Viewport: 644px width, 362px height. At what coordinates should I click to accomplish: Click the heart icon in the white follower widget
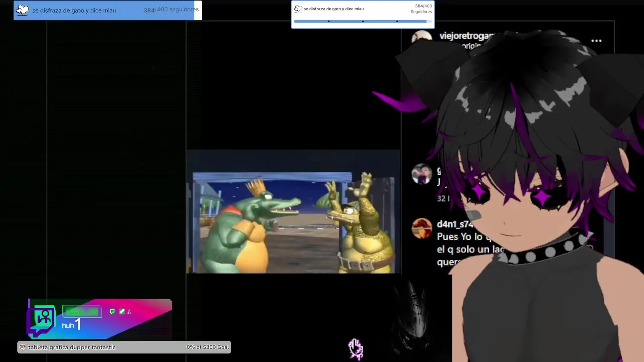tap(298, 9)
